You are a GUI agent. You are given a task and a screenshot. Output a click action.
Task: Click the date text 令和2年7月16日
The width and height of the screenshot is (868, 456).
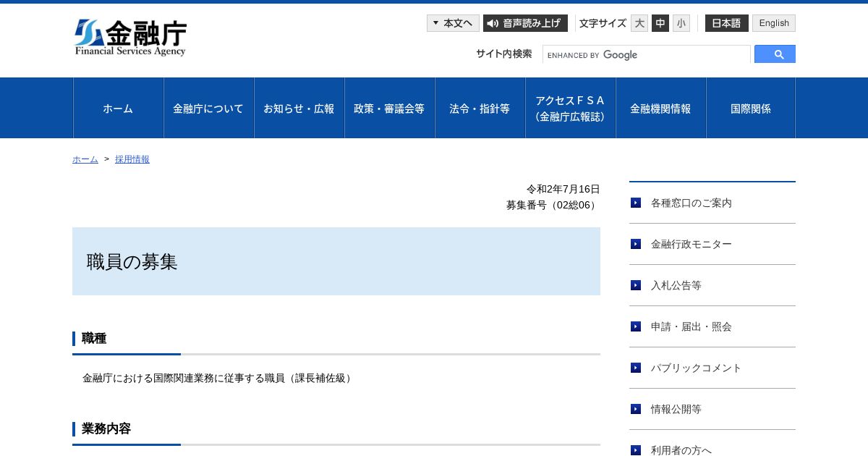(x=563, y=189)
